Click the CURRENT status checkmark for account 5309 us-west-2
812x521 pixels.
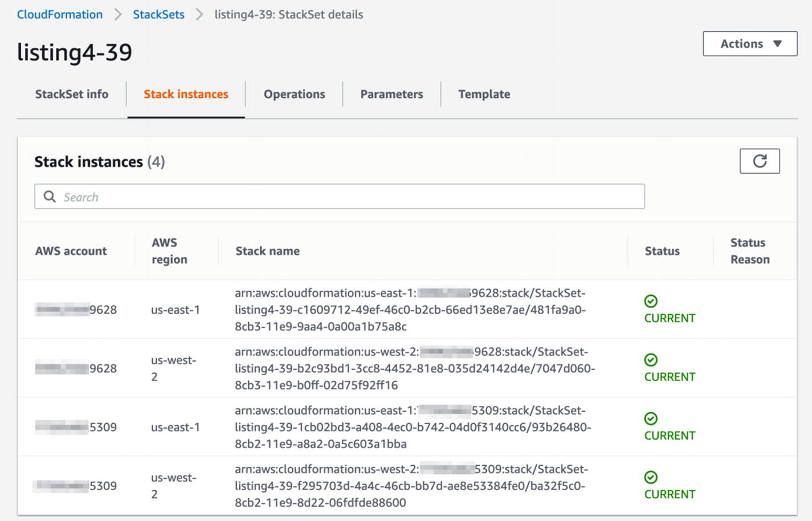coord(651,477)
